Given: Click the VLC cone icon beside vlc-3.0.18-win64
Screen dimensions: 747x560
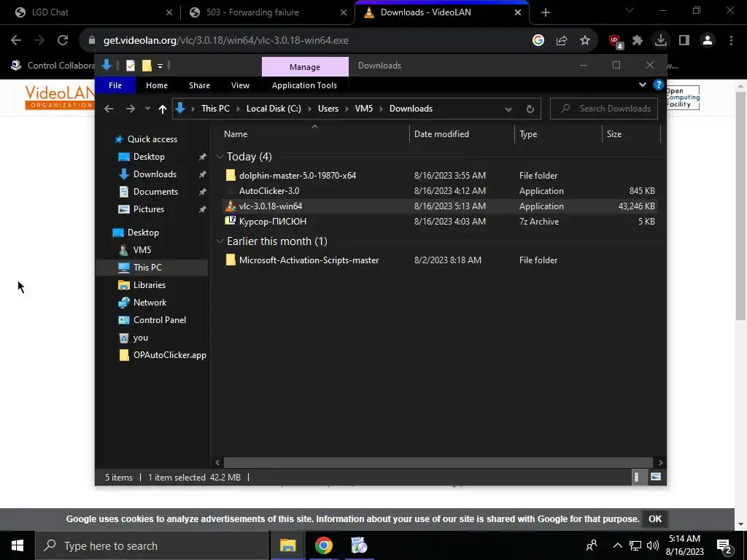Looking at the screenshot, I should [231, 206].
